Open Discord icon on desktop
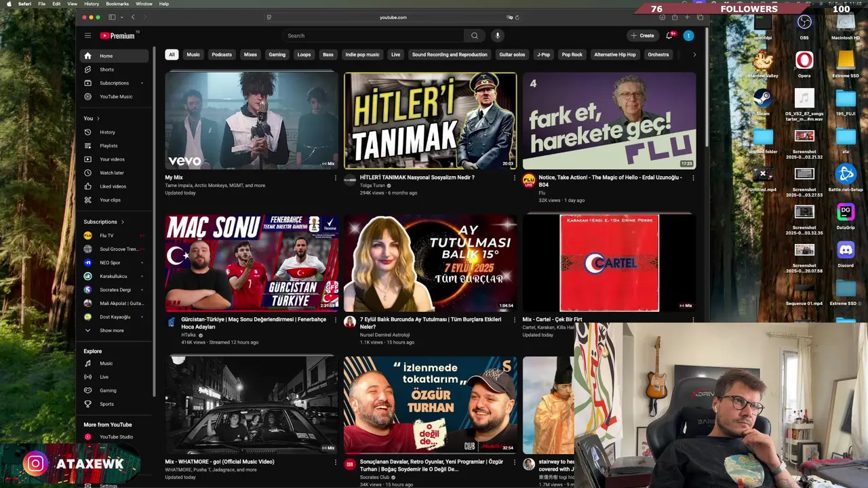The image size is (868, 488). [x=846, y=250]
